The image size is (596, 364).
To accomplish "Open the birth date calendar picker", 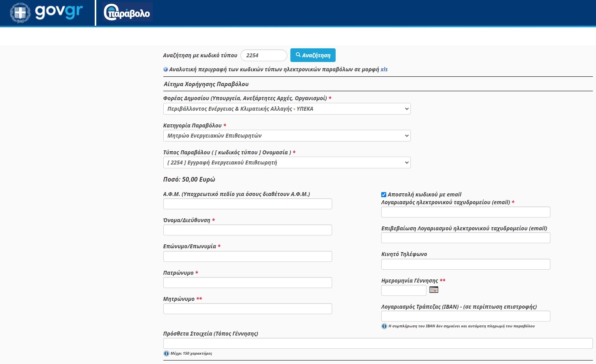I will pyautogui.click(x=433, y=290).
